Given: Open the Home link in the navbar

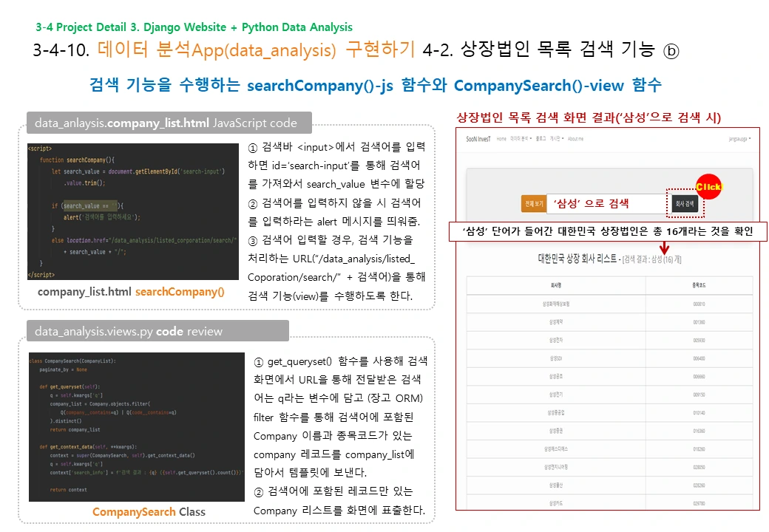Looking at the screenshot, I should (501, 139).
